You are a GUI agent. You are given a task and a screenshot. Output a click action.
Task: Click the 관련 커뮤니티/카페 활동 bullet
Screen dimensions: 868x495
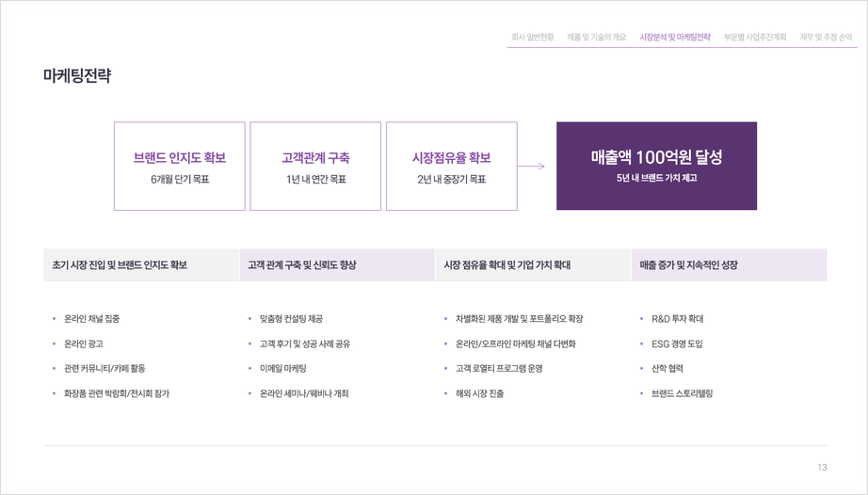[x=104, y=368]
